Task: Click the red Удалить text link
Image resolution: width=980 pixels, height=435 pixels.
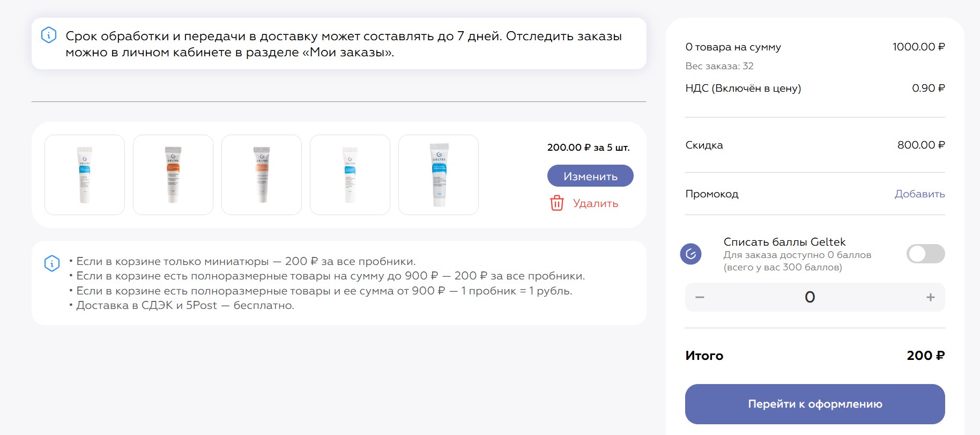Action: (595, 203)
